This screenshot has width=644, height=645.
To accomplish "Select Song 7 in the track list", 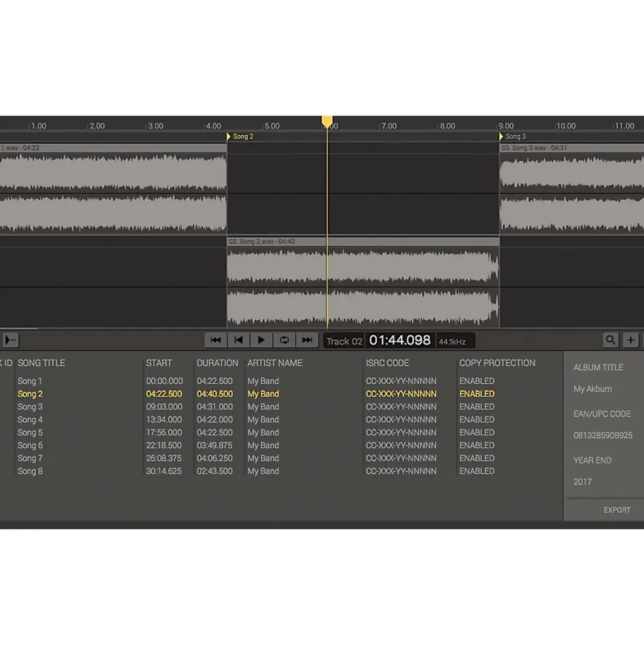I will point(30,458).
